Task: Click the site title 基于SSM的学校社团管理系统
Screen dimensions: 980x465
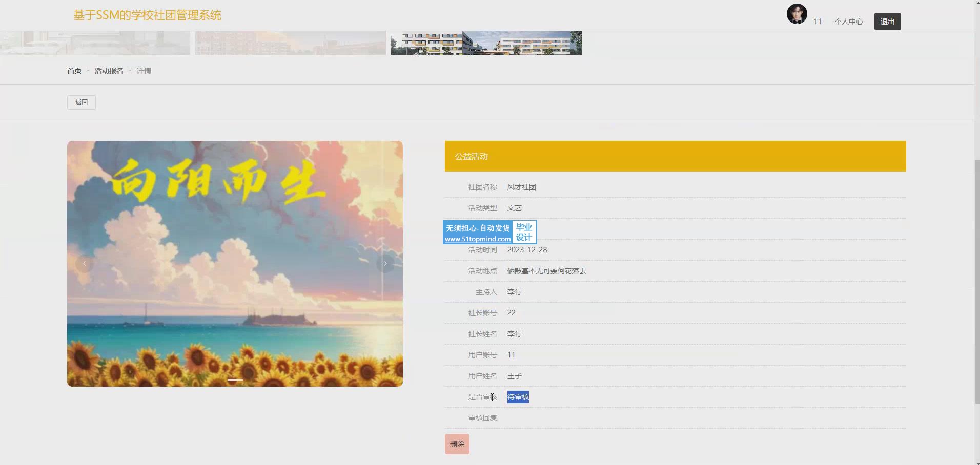Action: (147, 15)
